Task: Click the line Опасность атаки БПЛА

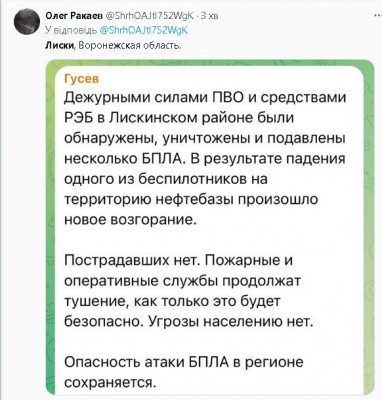Action: [184, 362]
